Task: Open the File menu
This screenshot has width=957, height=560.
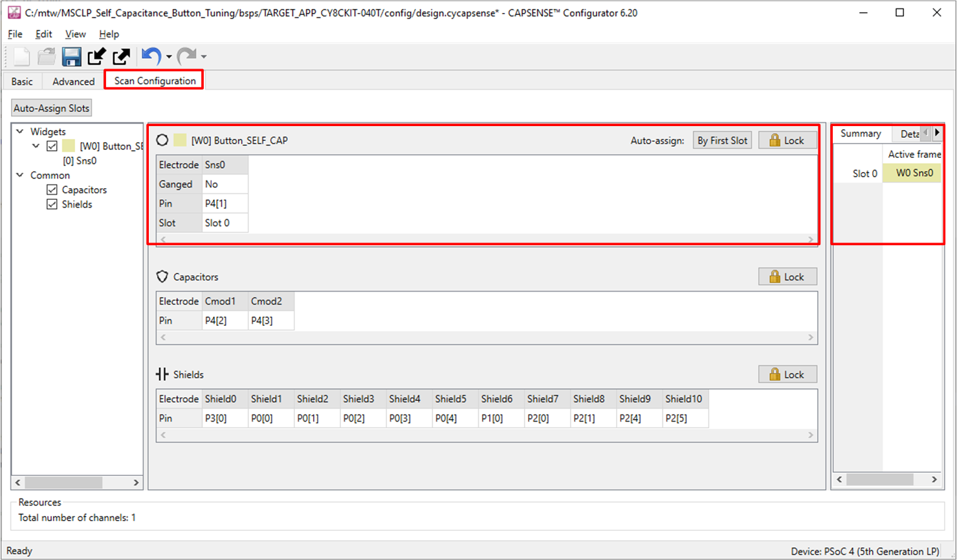Action: point(15,34)
